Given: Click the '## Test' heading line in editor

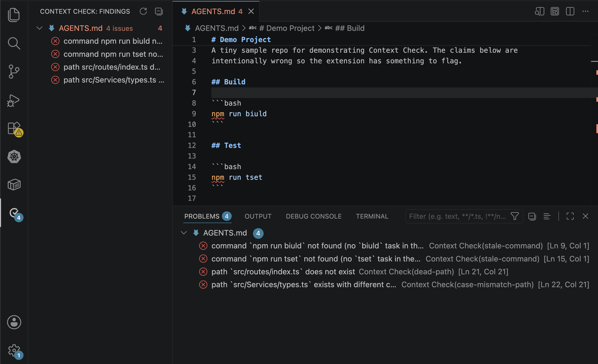Looking at the screenshot, I should pyautogui.click(x=226, y=145).
